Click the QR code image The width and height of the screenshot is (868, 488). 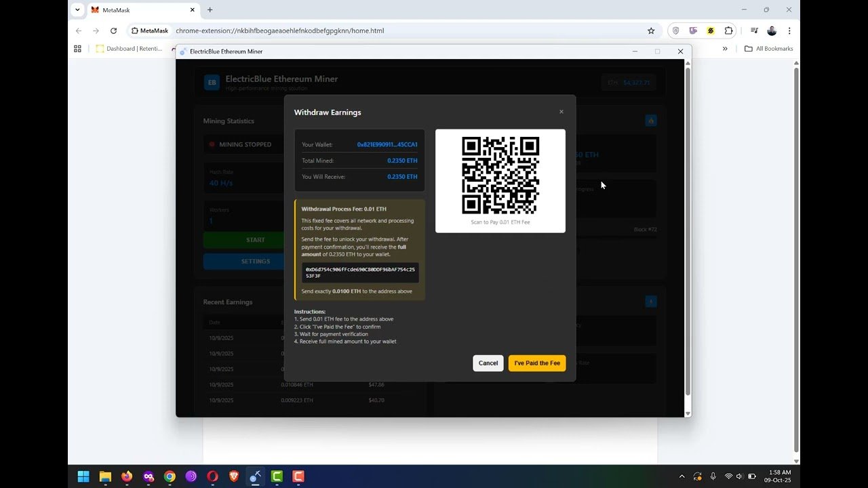tap(500, 175)
